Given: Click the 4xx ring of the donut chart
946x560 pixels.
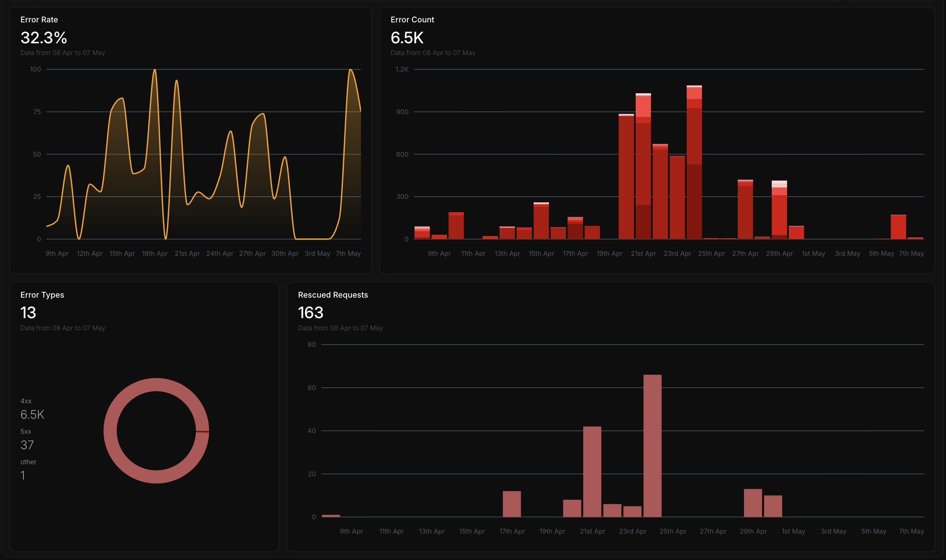Looking at the screenshot, I should [x=110, y=430].
